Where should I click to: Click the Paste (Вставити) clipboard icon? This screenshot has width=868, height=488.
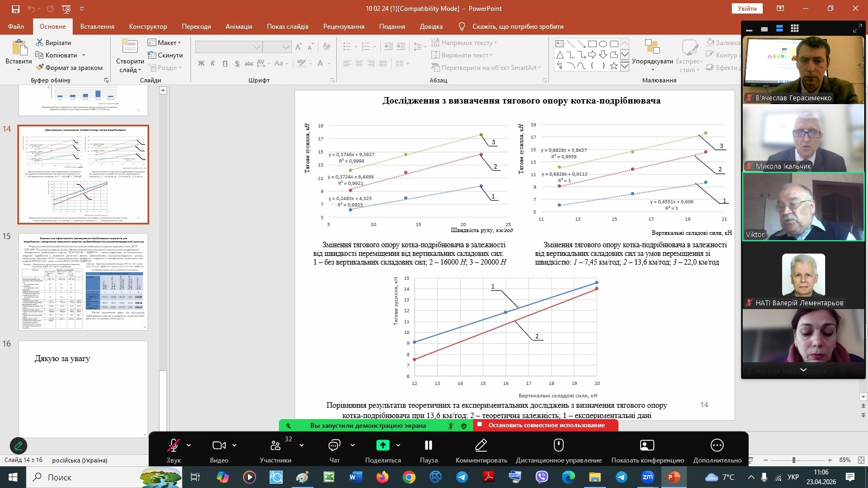pos(19,48)
